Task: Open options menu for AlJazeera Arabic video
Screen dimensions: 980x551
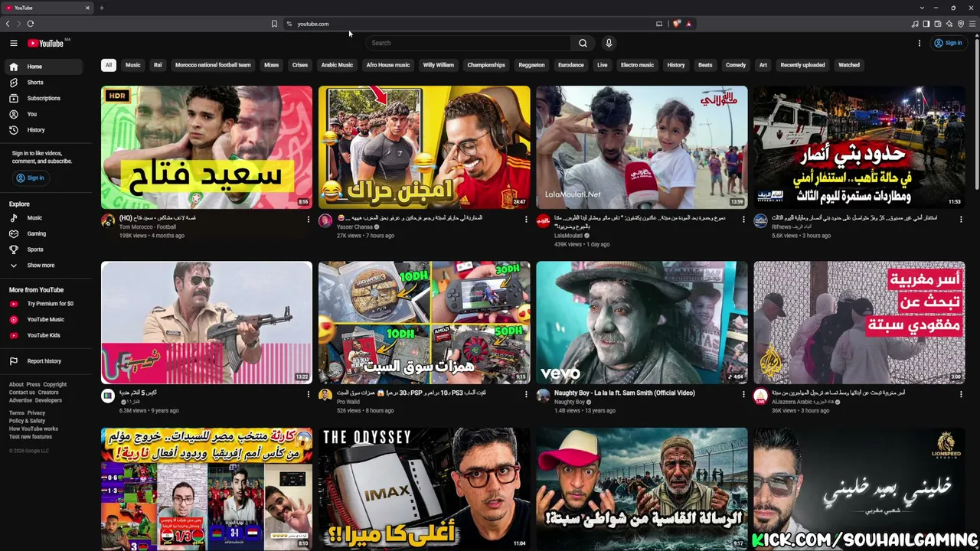Action: coord(961,395)
